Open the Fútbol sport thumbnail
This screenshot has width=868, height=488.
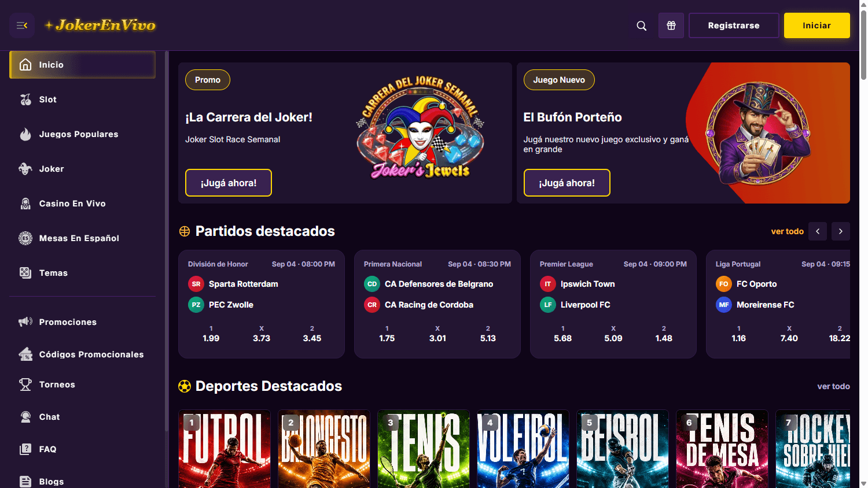click(x=225, y=449)
